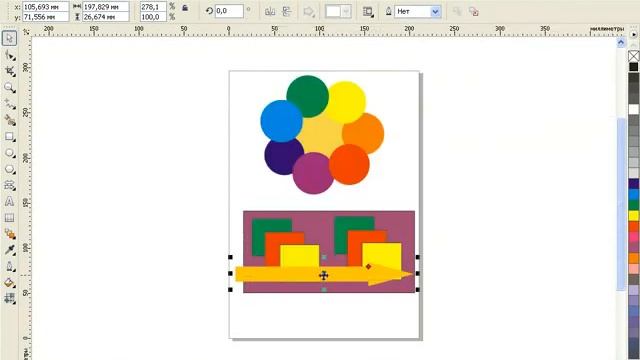This screenshot has width=640, height=360.
Task: Select the Ellipse tool
Action: tap(9, 153)
